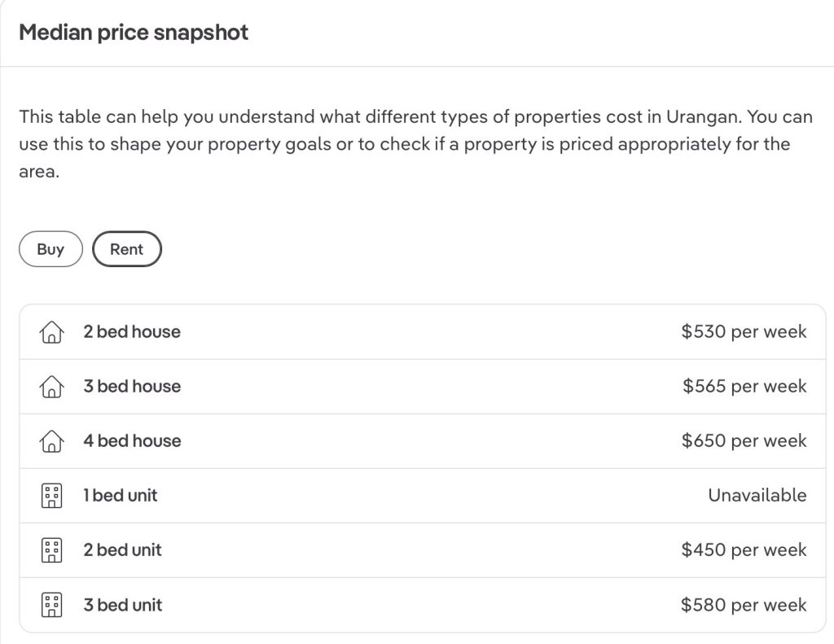834x644 pixels.
Task: Click the building icon beside 2 bed unit
Action: tap(51, 550)
